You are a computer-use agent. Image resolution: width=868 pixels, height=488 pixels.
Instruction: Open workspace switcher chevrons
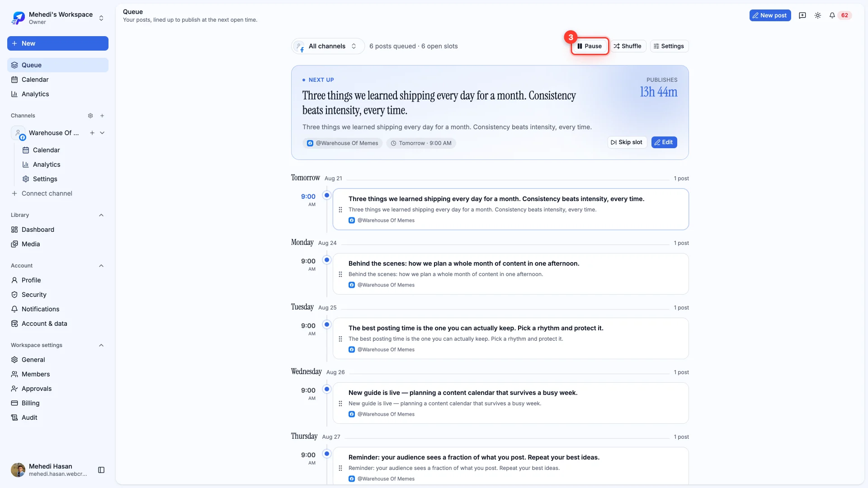pos(101,18)
